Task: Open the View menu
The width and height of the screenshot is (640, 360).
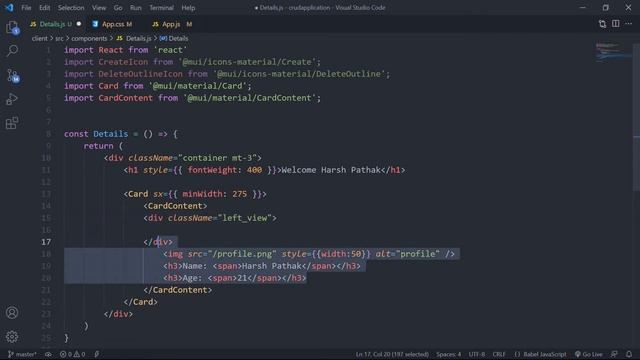Action: pyautogui.click(x=99, y=8)
